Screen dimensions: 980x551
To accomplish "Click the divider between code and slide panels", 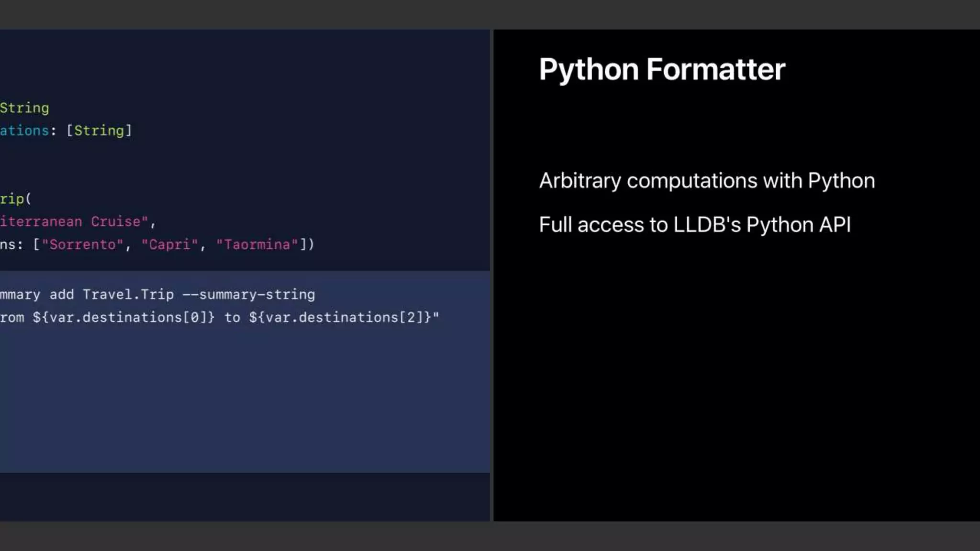I will [491, 275].
